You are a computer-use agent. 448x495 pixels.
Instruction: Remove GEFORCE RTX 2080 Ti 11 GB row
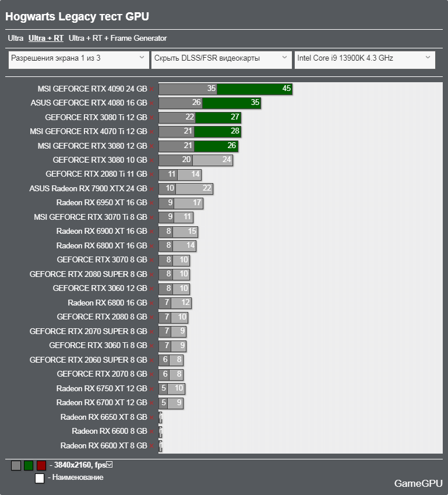[x=151, y=174]
